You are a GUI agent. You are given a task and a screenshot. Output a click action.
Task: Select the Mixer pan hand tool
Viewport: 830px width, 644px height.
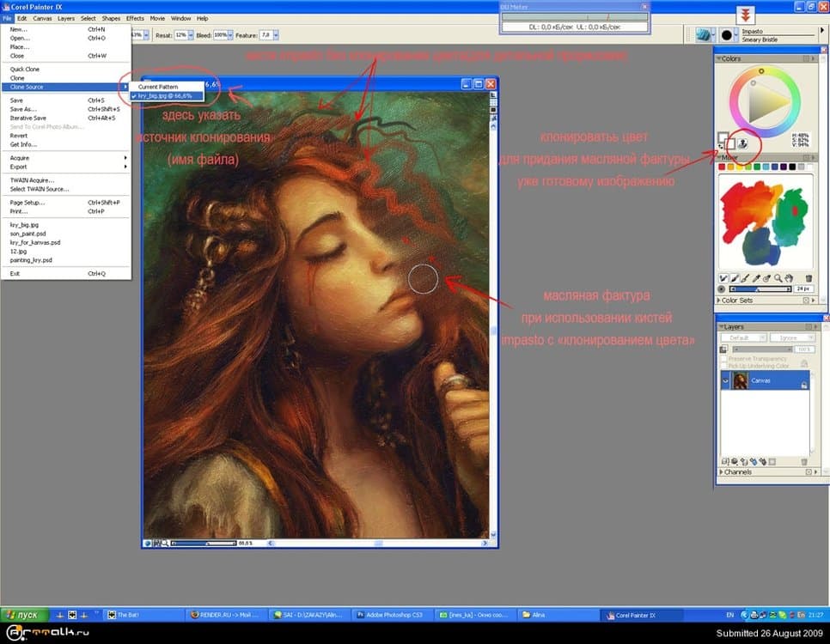[789, 278]
